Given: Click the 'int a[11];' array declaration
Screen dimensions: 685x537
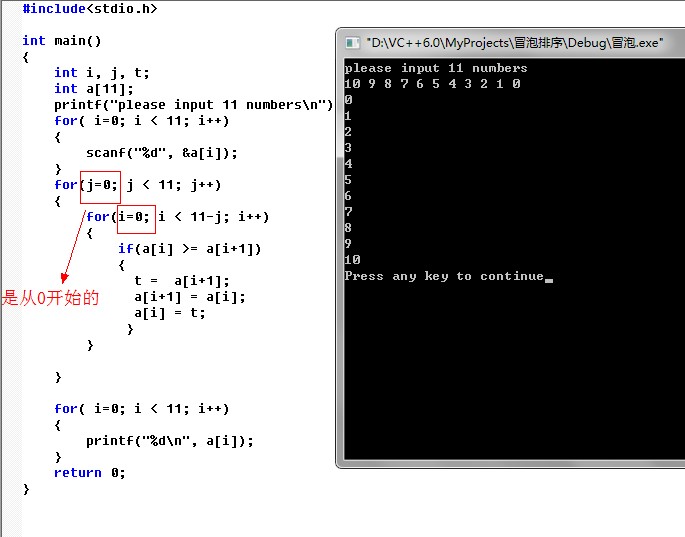Looking at the screenshot, I should pos(93,89).
